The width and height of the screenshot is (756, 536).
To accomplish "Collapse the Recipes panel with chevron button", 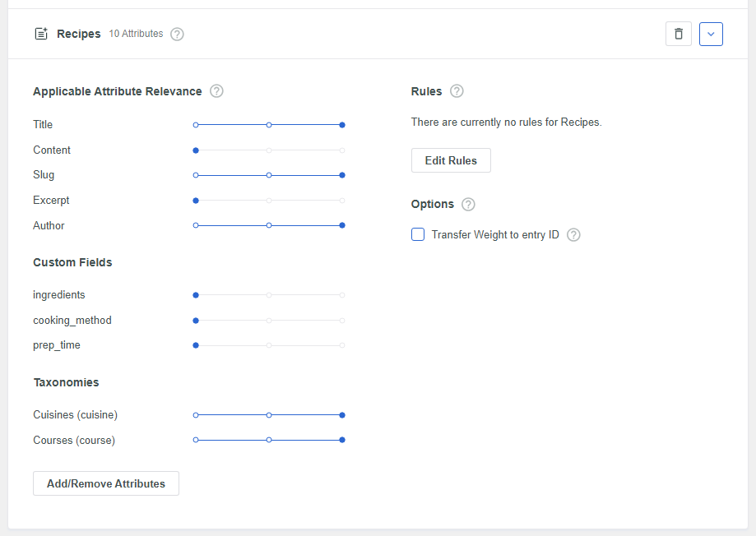I will [711, 35].
